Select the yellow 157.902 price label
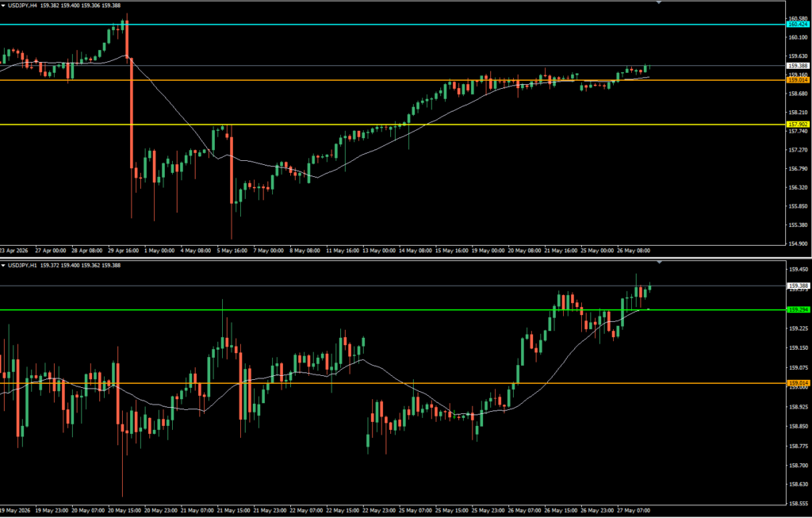The height and width of the screenshot is (518, 812). pos(798,125)
